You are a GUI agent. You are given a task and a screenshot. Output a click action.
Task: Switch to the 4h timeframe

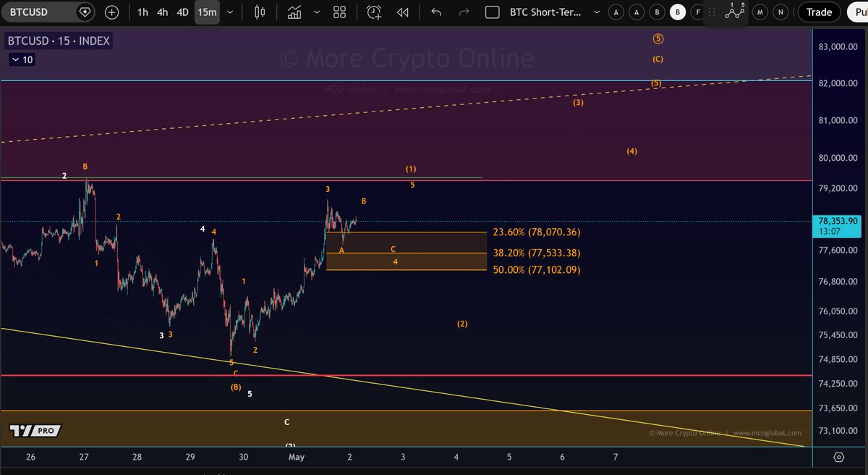(x=162, y=12)
